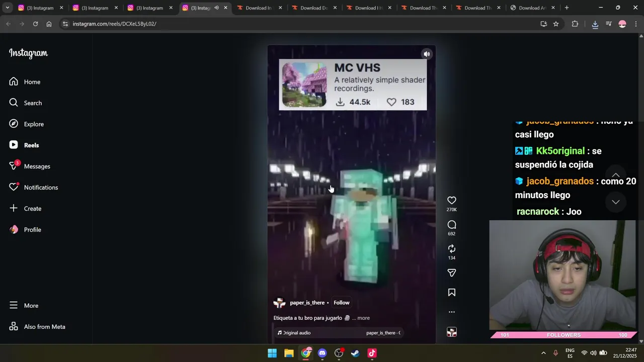Viewport: 644px width, 362px height.
Task: Open the reel comments
Action: (452, 225)
